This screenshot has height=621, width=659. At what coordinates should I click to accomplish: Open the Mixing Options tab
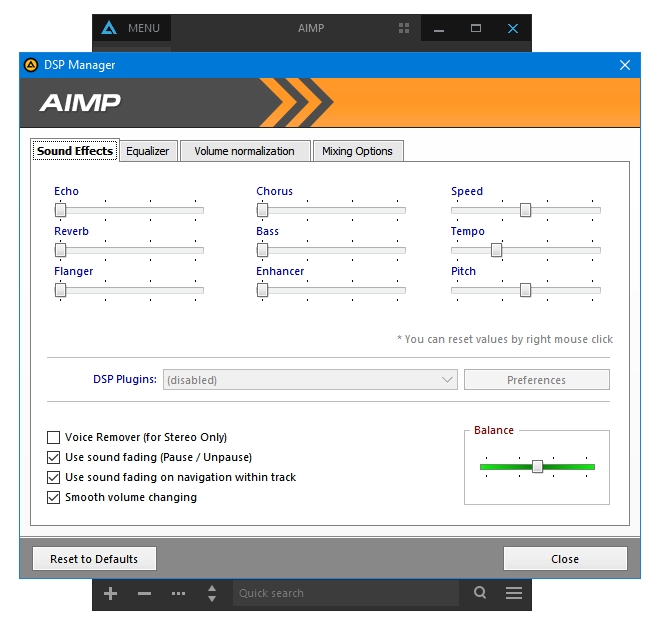[358, 151]
